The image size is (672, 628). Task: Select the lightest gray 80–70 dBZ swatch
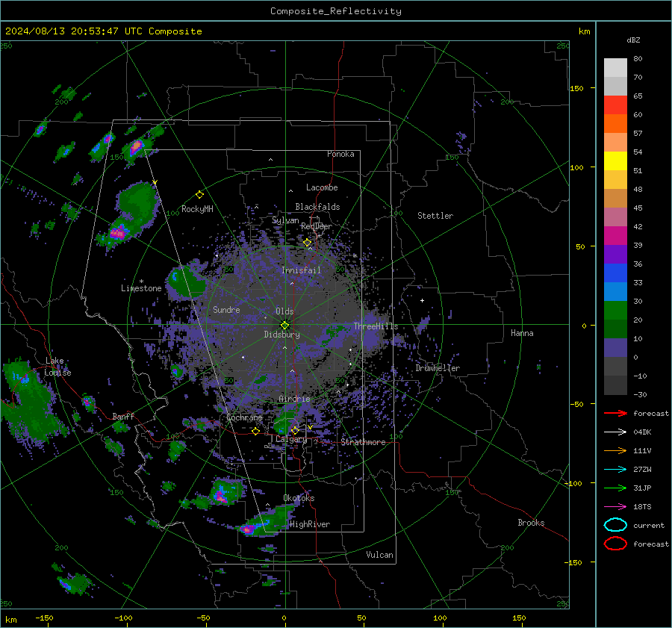(615, 68)
